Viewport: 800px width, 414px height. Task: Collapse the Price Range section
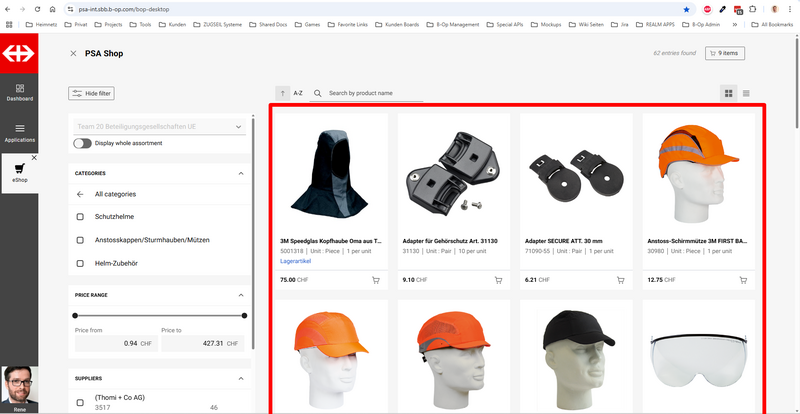[240, 295]
